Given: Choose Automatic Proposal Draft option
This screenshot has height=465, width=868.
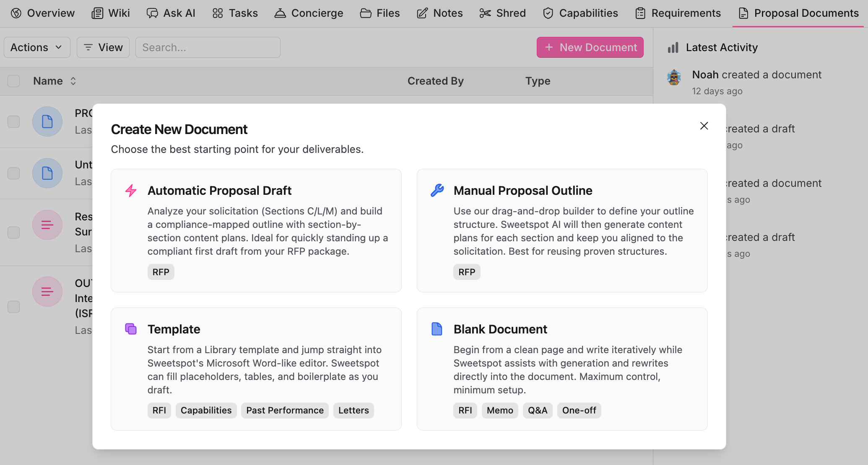Looking at the screenshot, I should [256, 230].
